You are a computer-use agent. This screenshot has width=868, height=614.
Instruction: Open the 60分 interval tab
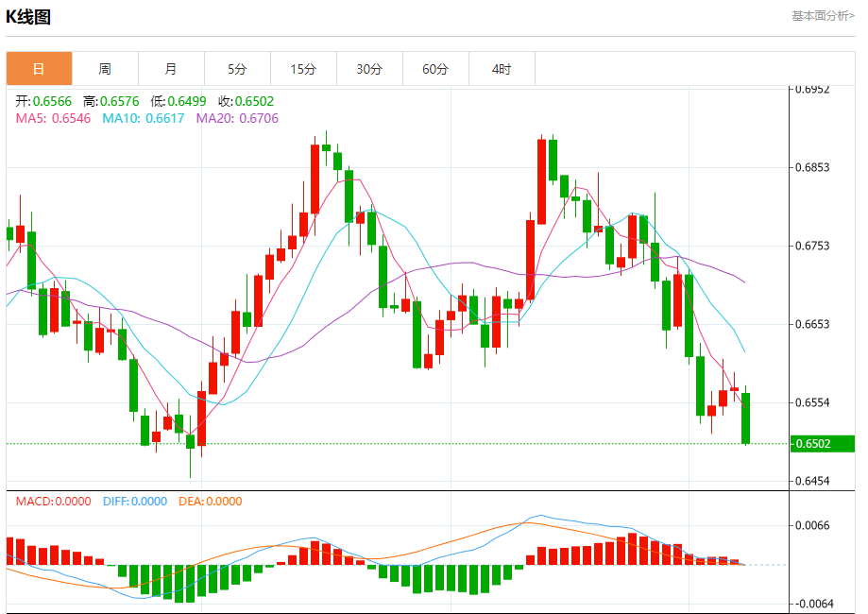[435, 69]
